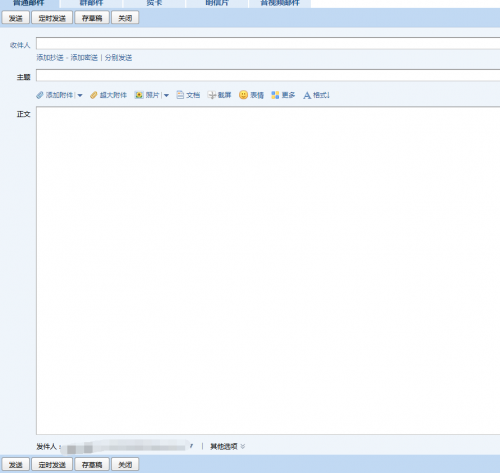Click the 照片 photo icon

pos(139,95)
